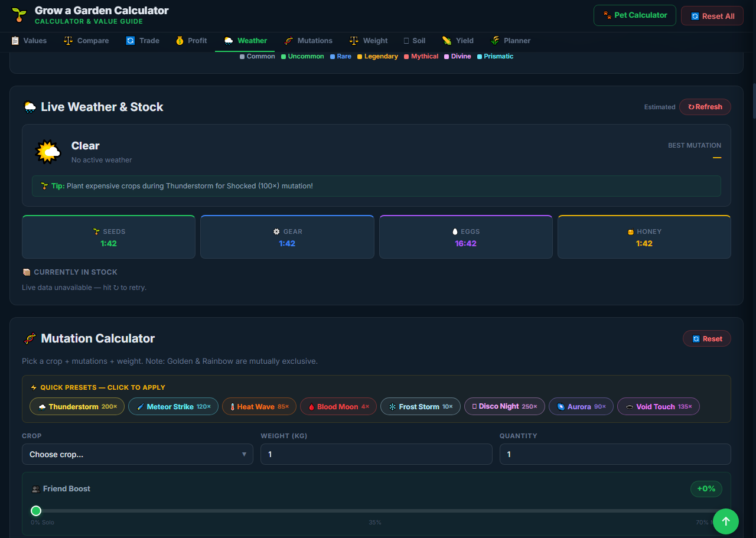This screenshot has height=538, width=756.
Task: Apply the Meteor Strike 120× preset
Action: [x=173, y=406]
